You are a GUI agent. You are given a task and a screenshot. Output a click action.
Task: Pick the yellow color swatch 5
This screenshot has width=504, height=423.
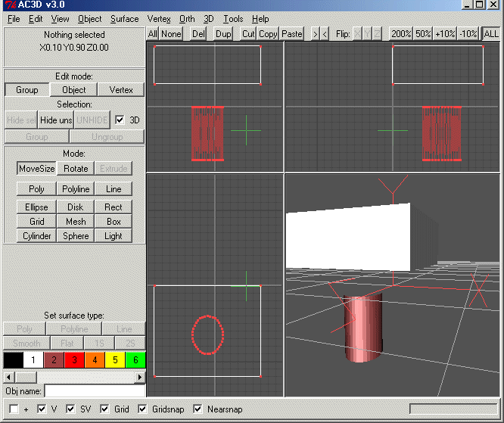pos(114,360)
